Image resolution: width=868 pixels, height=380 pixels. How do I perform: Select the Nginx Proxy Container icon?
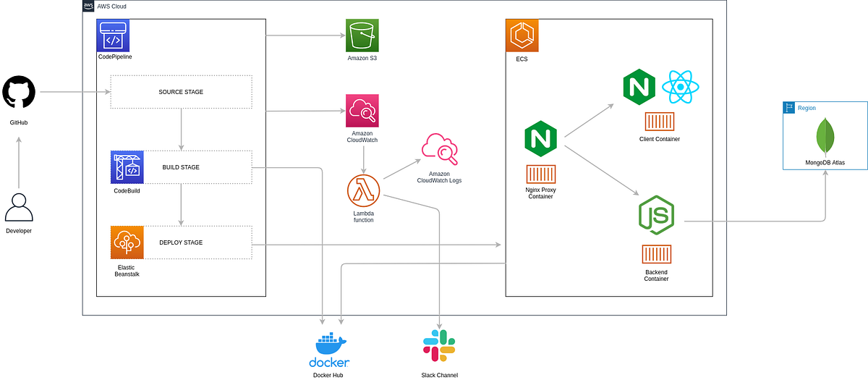540,174
